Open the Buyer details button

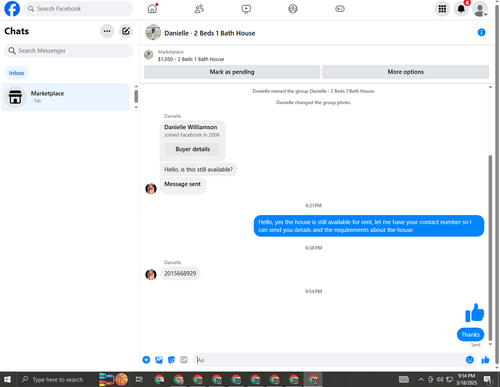pos(193,149)
